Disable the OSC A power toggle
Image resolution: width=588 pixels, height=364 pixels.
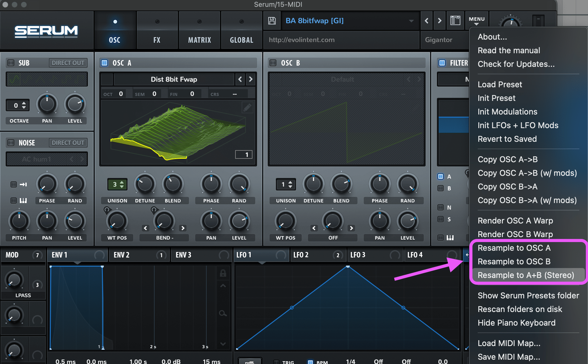pyautogui.click(x=105, y=63)
